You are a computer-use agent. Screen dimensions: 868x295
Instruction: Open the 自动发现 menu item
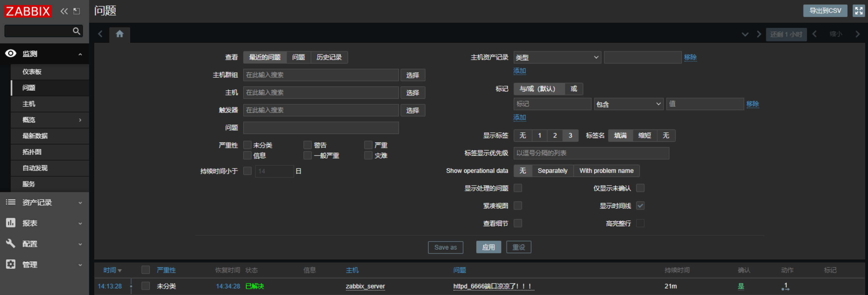click(50, 168)
